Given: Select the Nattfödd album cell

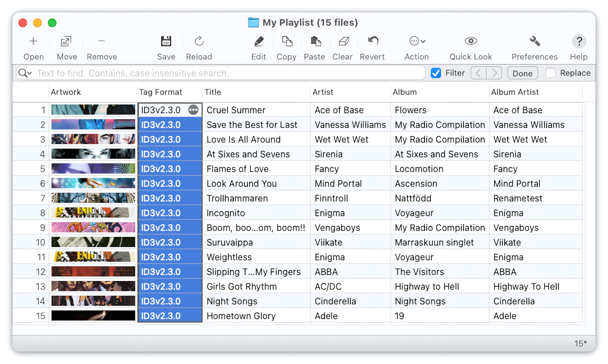Looking at the screenshot, I should (440, 198).
